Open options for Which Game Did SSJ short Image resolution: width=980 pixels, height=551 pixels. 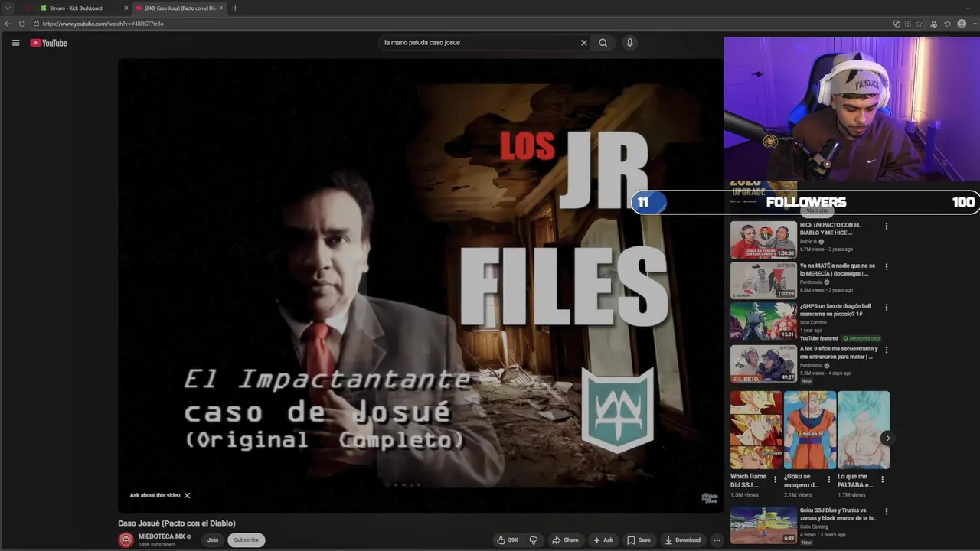coord(775,480)
